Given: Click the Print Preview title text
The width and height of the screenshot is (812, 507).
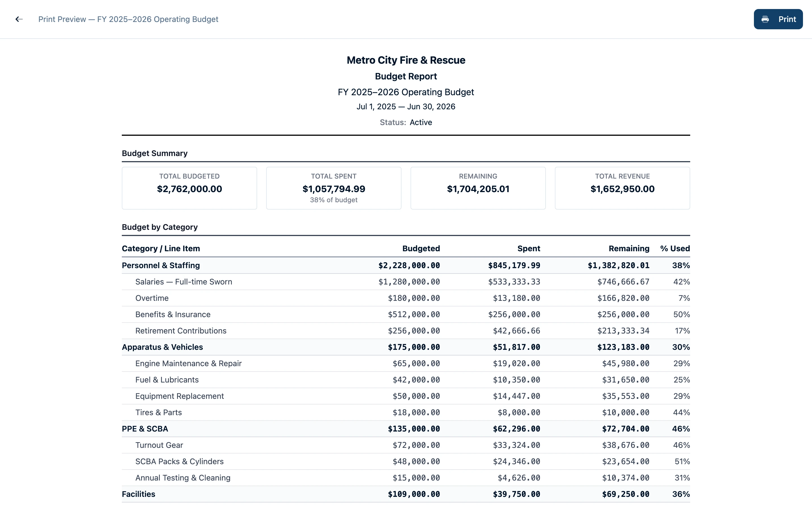Looking at the screenshot, I should [x=129, y=19].
